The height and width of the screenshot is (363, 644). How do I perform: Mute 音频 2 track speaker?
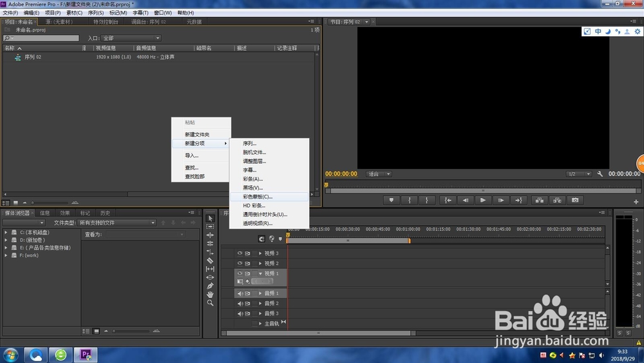pos(240,304)
